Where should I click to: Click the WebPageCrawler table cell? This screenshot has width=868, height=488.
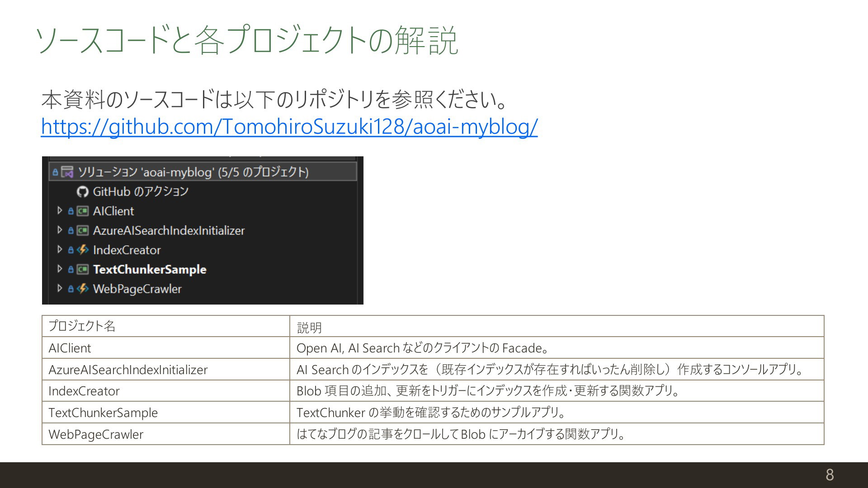click(166, 434)
